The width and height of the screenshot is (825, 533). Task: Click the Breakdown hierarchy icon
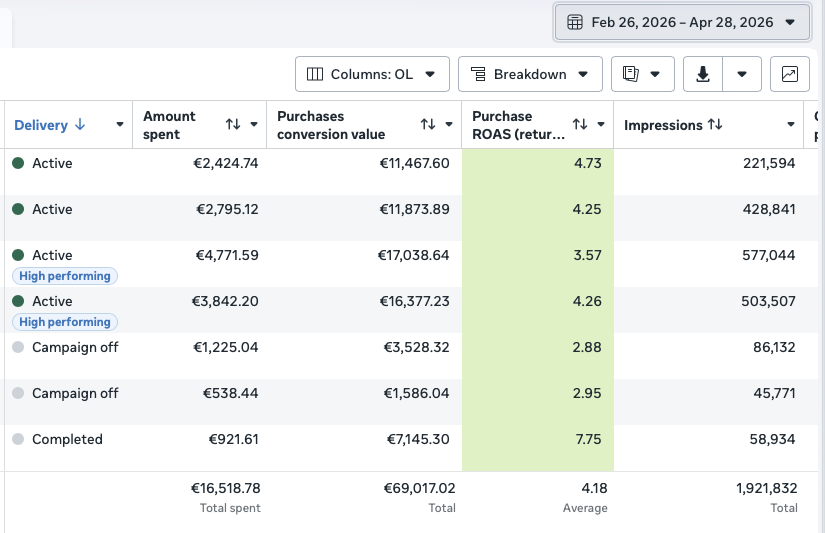tap(478, 74)
